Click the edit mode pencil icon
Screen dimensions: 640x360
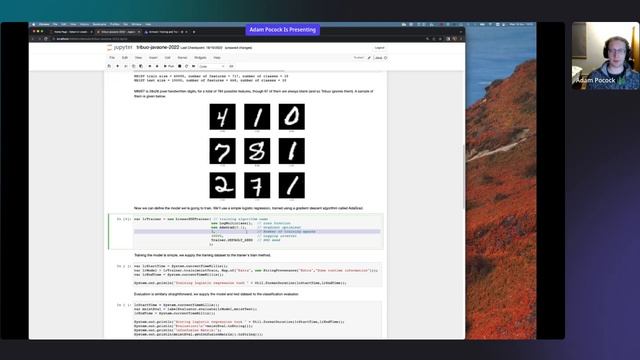pos(369,58)
